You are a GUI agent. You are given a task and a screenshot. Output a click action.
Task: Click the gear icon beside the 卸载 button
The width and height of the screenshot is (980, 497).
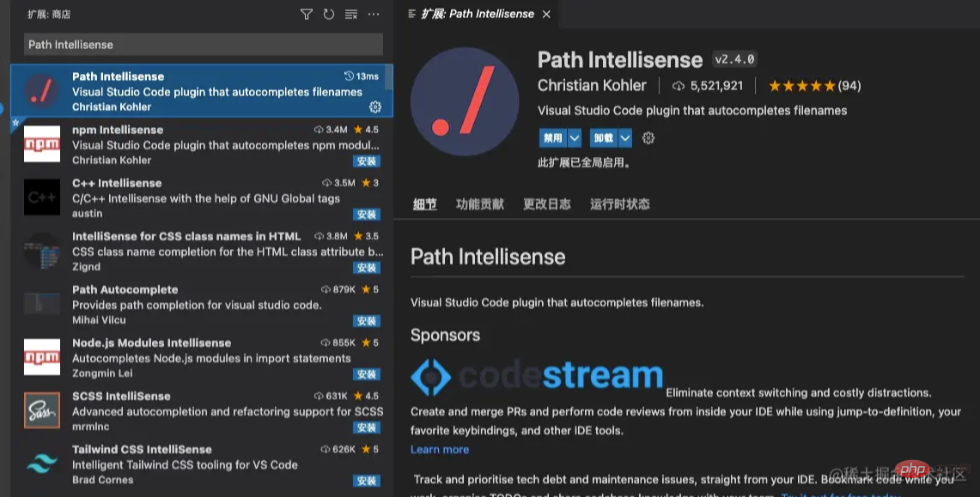point(648,138)
